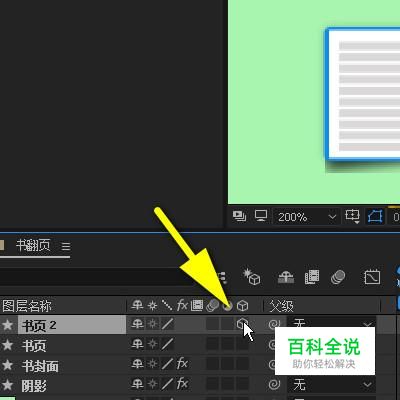
Task: Toggle shy switch for 阴影
Action: point(137,384)
